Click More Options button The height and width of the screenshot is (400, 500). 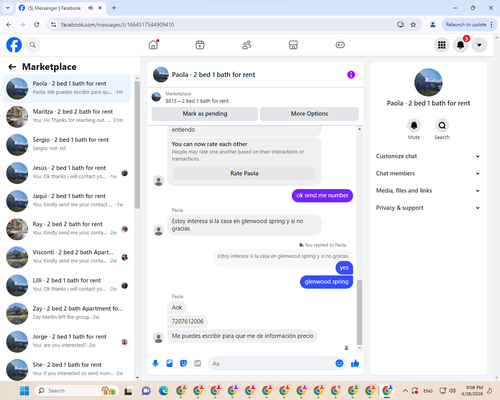click(309, 114)
